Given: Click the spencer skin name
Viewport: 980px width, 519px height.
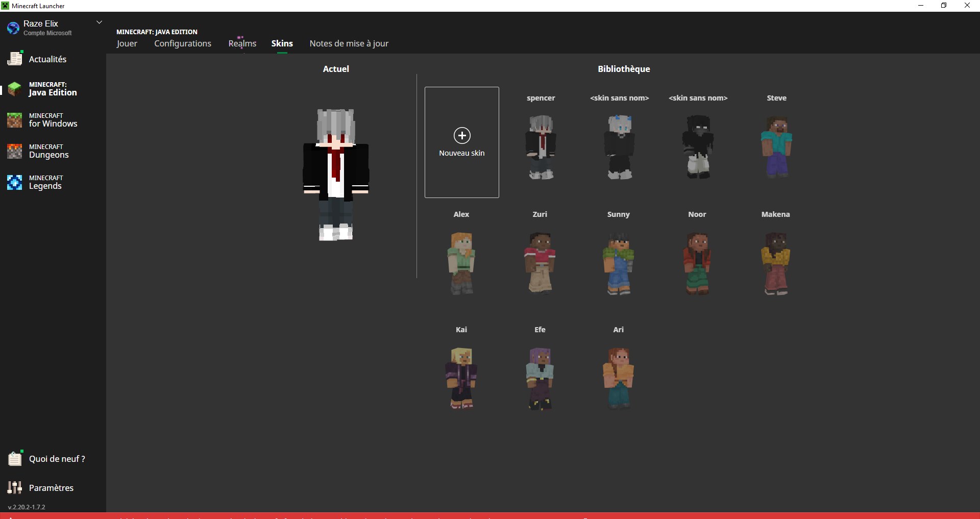Looking at the screenshot, I should point(541,98).
